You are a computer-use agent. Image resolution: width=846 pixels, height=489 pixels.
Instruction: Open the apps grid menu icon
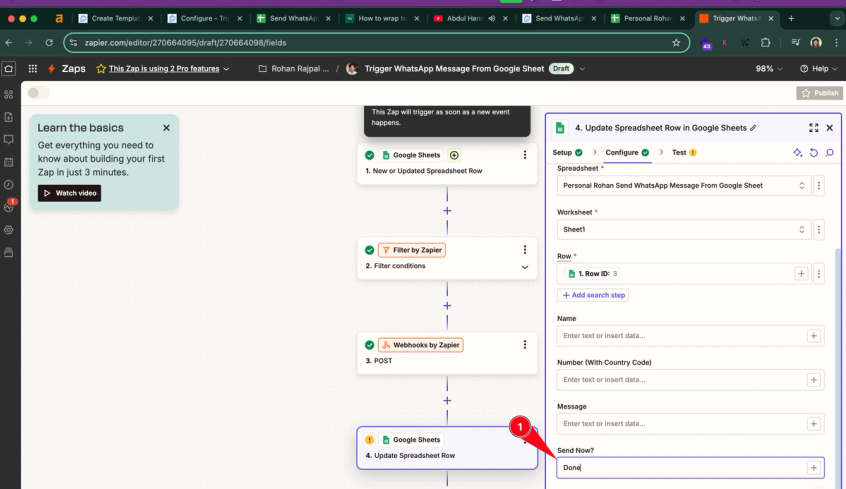coord(32,69)
